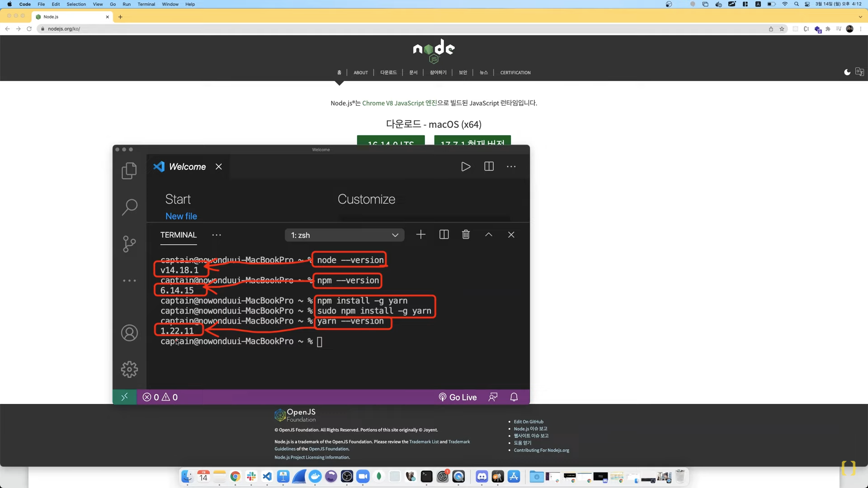Open Slack from the Dock
Image resolution: width=868 pixels, height=488 pixels.
[x=251, y=477]
